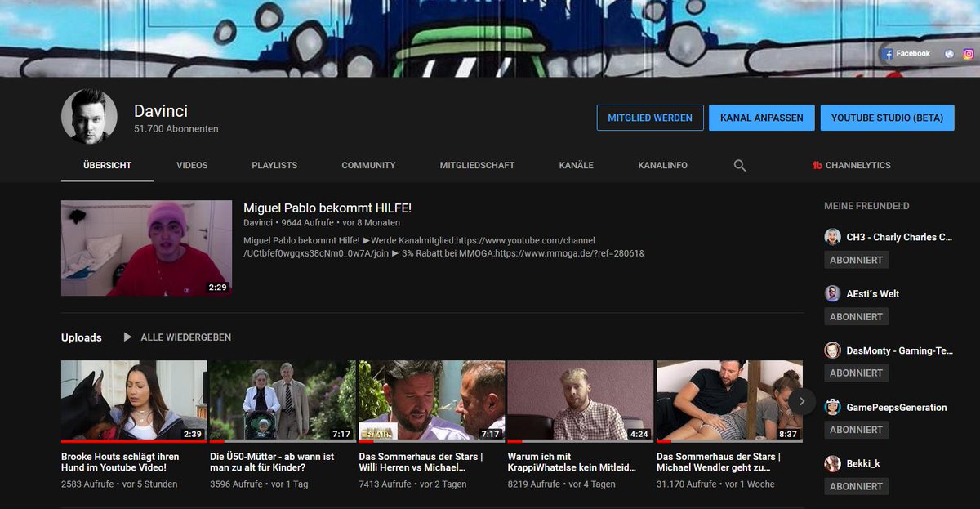This screenshot has width=980, height=509.
Task: Click Mitglied werden button
Action: [650, 118]
